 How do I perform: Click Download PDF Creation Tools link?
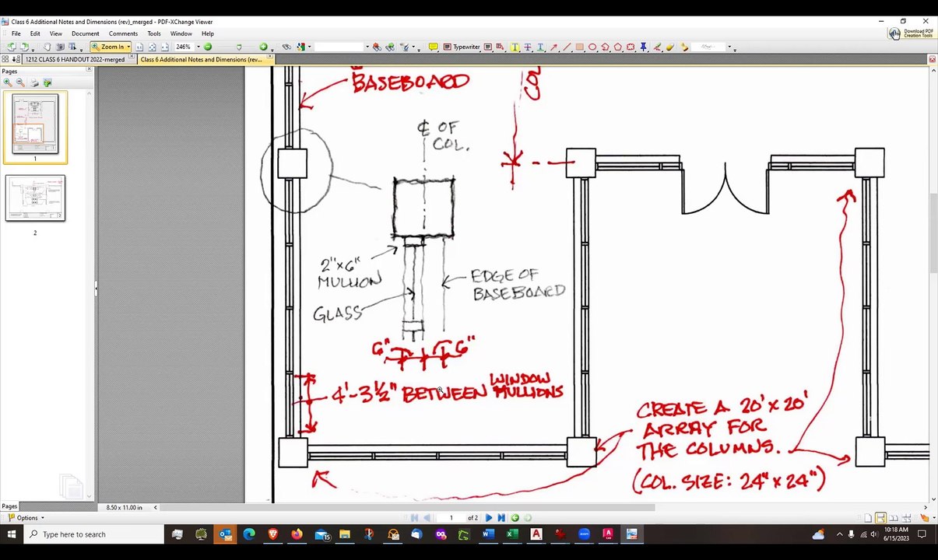pos(912,33)
